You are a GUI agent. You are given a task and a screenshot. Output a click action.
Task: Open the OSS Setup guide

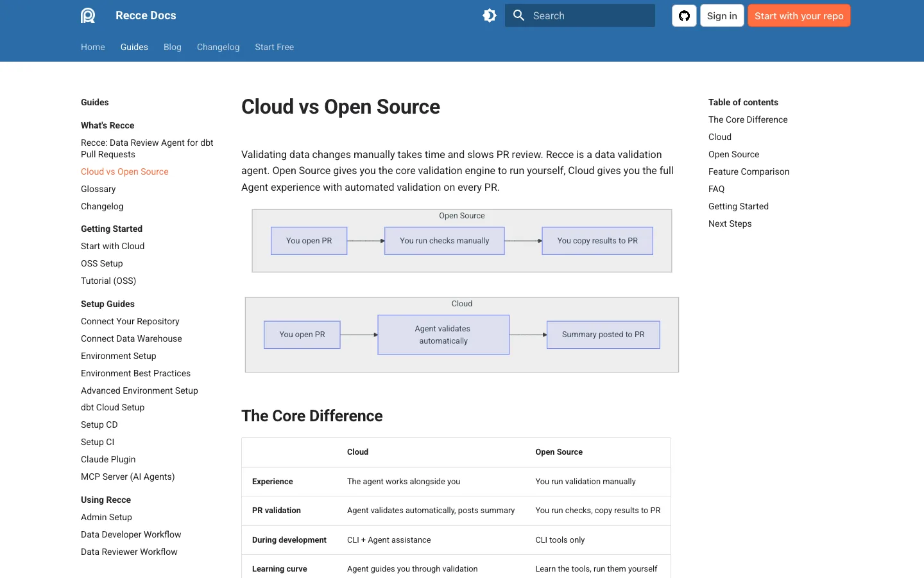pos(101,263)
